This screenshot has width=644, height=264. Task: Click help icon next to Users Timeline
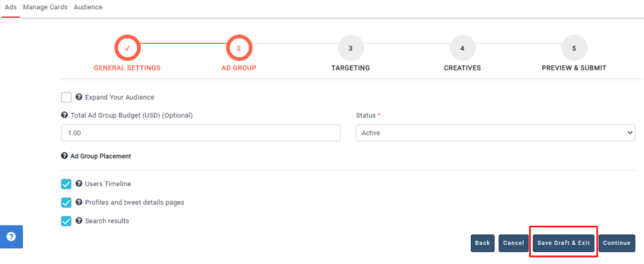79,184
